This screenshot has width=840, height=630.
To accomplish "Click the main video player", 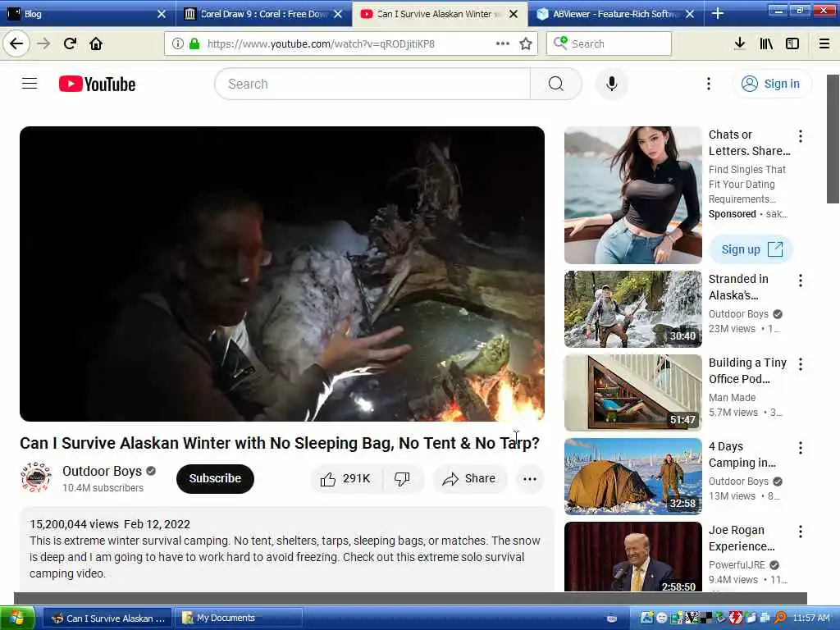I will coord(282,274).
